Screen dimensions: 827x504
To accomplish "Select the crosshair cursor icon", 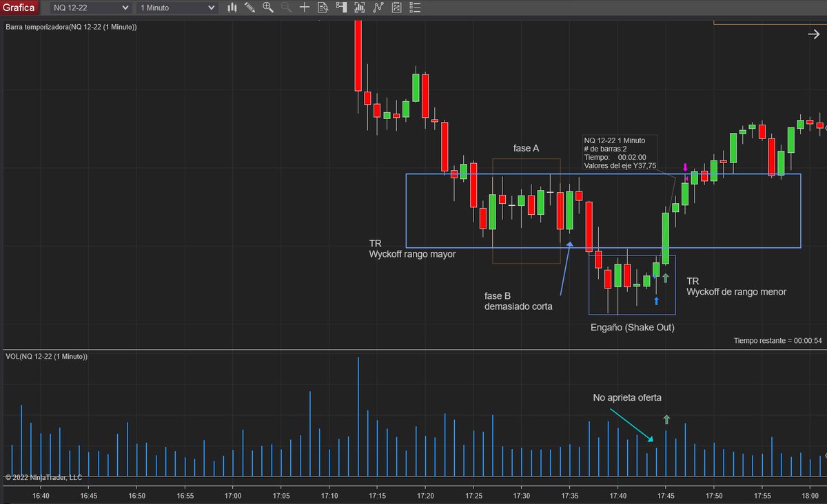I will (304, 8).
